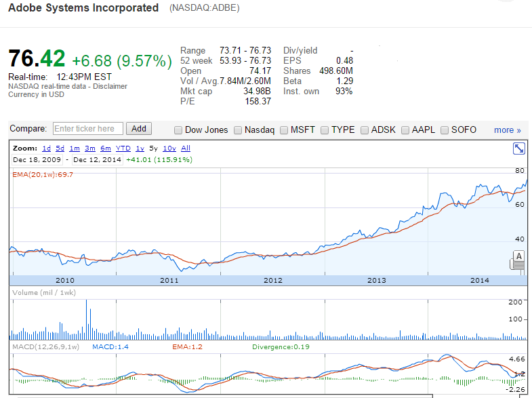Click the 52 week range 53.93 - 76.73
Image resolution: width=532 pixels, height=398 pixels.
[245, 61]
